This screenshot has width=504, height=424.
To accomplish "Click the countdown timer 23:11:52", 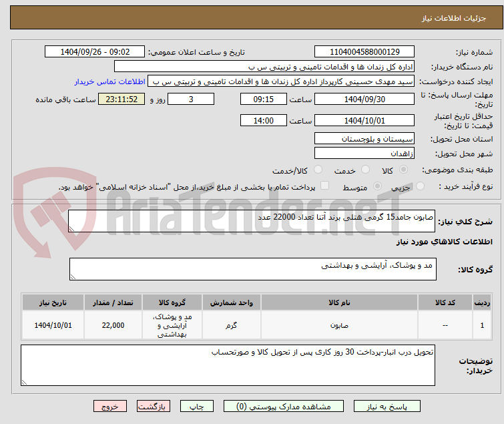I will pos(121,99).
